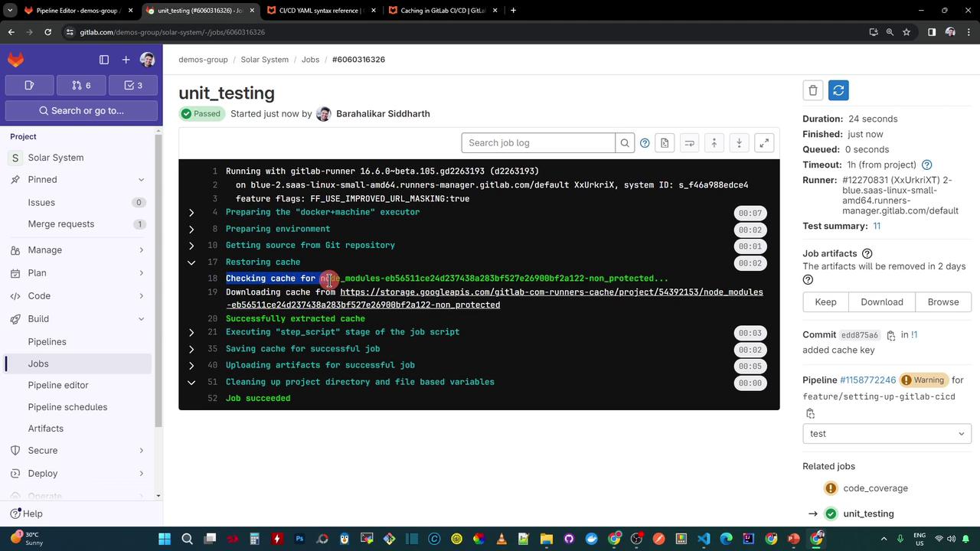
Task: Copy the branch name feature/setting-up-gitlab-cicd
Action: (810, 414)
